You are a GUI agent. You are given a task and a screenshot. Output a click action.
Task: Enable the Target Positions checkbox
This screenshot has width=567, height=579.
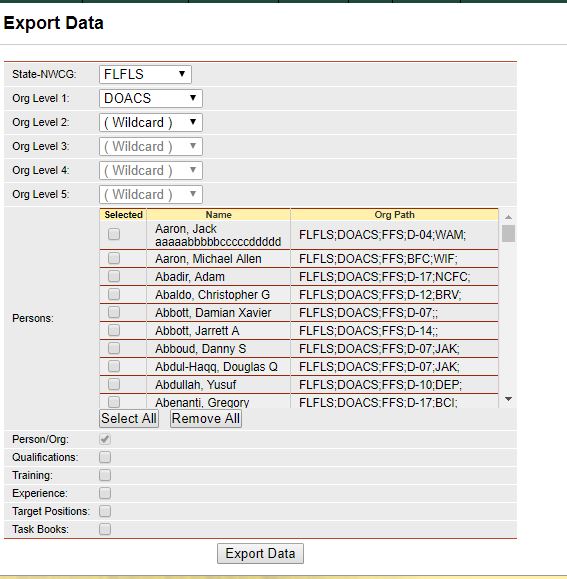tap(105, 511)
